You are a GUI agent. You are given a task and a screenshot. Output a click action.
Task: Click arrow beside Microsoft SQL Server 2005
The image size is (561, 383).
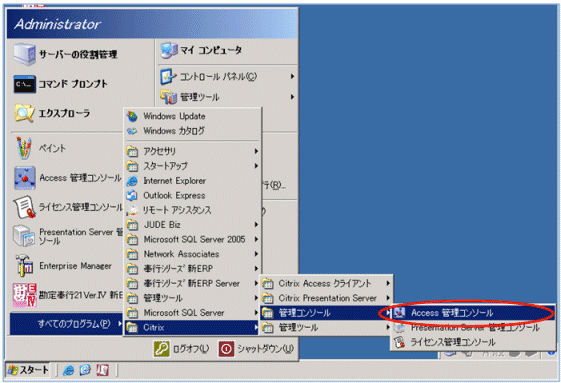(256, 239)
